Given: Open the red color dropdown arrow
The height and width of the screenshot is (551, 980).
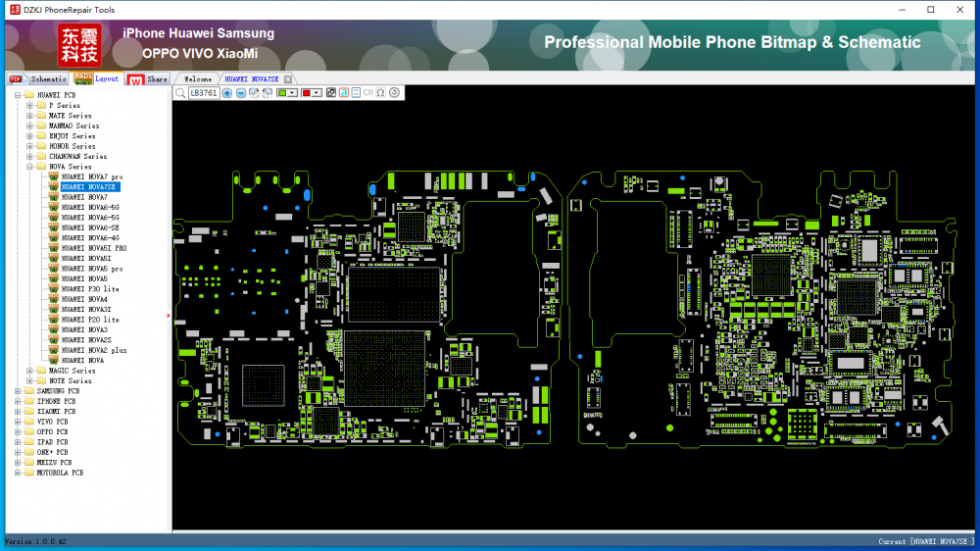Looking at the screenshot, I should pos(318,93).
